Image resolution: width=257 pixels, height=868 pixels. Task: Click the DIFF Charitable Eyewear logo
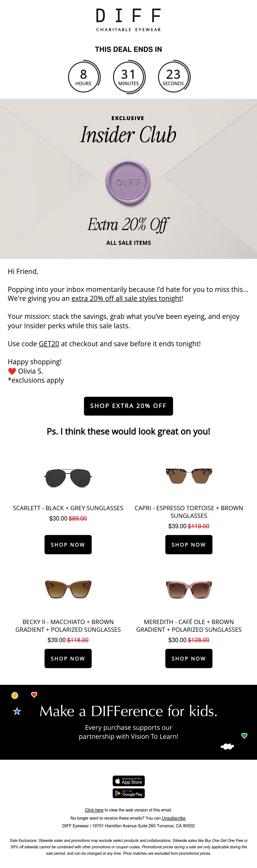128,20
